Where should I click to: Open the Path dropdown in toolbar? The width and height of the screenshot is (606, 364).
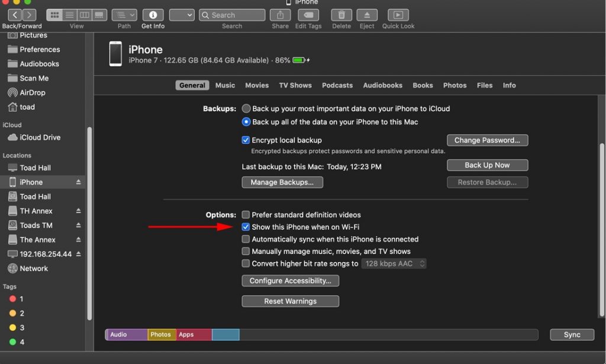[124, 15]
